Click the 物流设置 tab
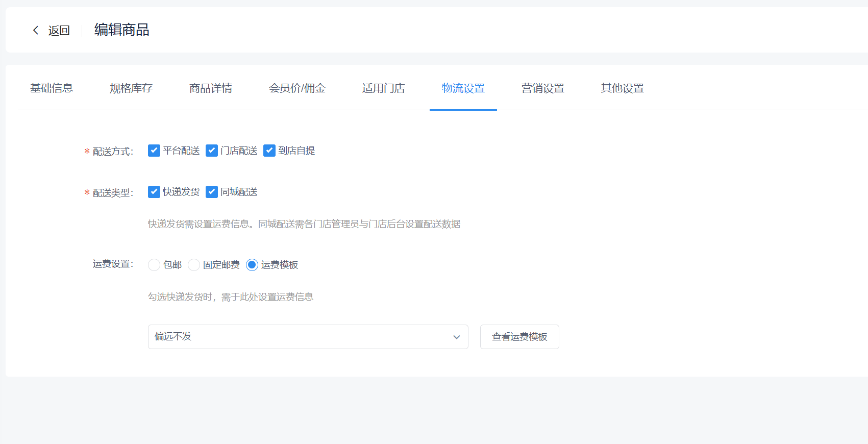Image resolution: width=868 pixels, height=444 pixels. point(463,88)
